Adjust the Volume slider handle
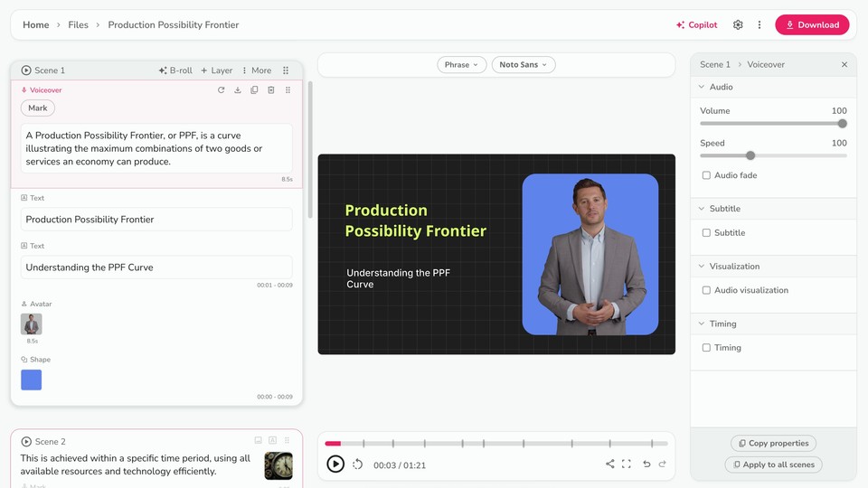 (x=842, y=124)
